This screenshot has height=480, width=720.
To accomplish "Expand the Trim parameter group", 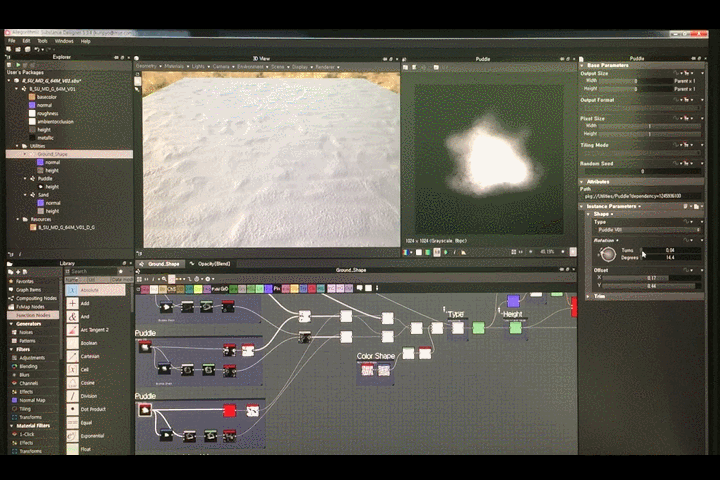I will [x=588, y=296].
